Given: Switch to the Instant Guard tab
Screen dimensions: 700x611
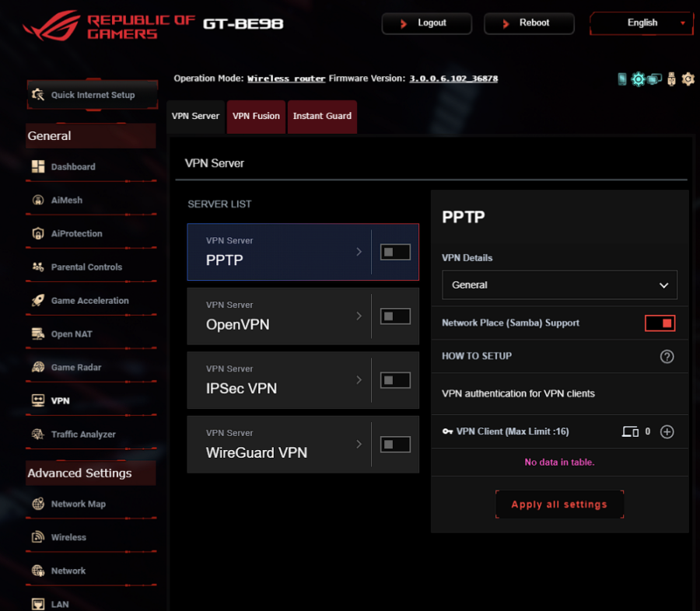Looking at the screenshot, I should [322, 117].
